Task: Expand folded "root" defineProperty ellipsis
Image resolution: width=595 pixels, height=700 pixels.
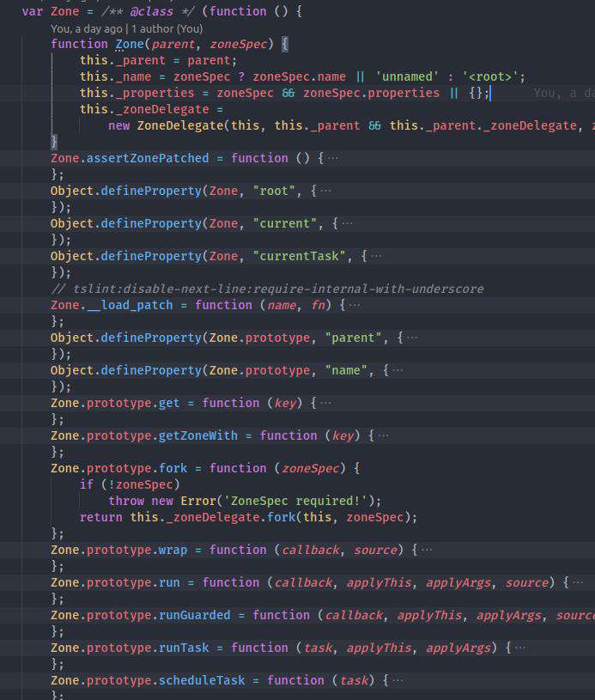Action: [326, 191]
